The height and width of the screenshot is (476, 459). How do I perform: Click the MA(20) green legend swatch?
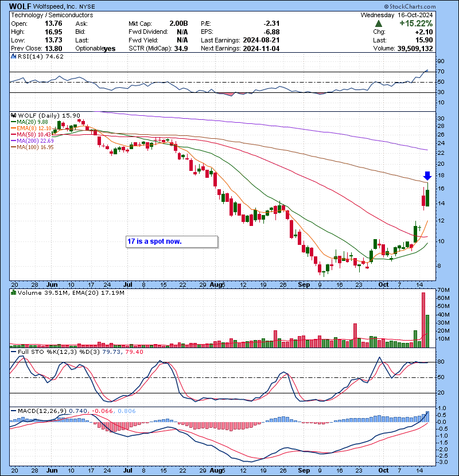tap(13, 122)
